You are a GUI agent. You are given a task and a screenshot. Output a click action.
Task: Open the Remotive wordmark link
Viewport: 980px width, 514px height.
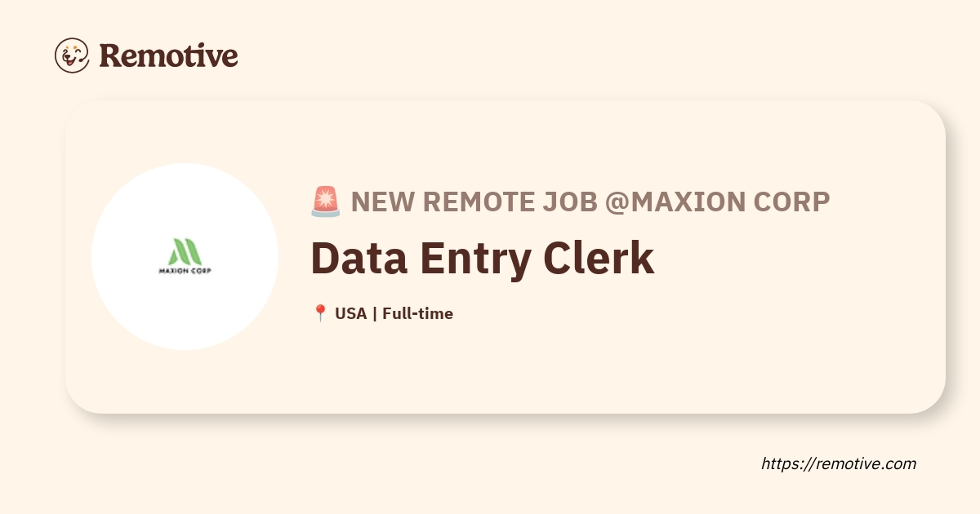pos(168,55)
